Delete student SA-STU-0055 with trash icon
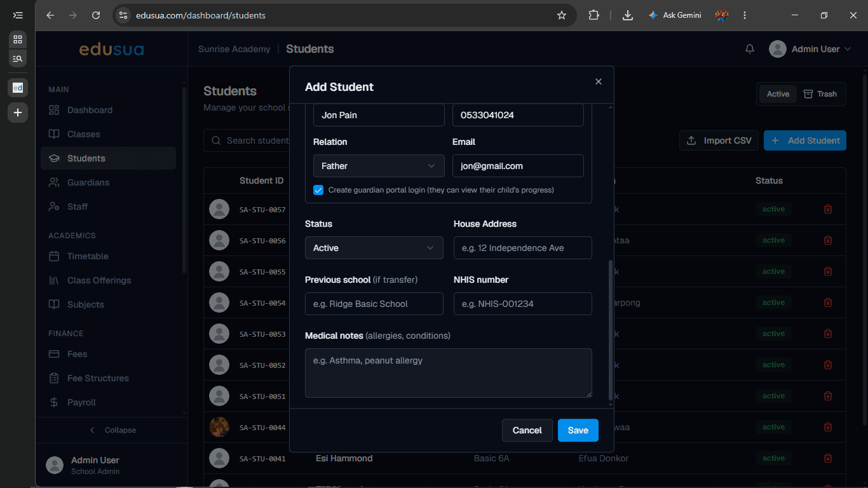This screenshot has width=868, height=488. click(827, 271)
